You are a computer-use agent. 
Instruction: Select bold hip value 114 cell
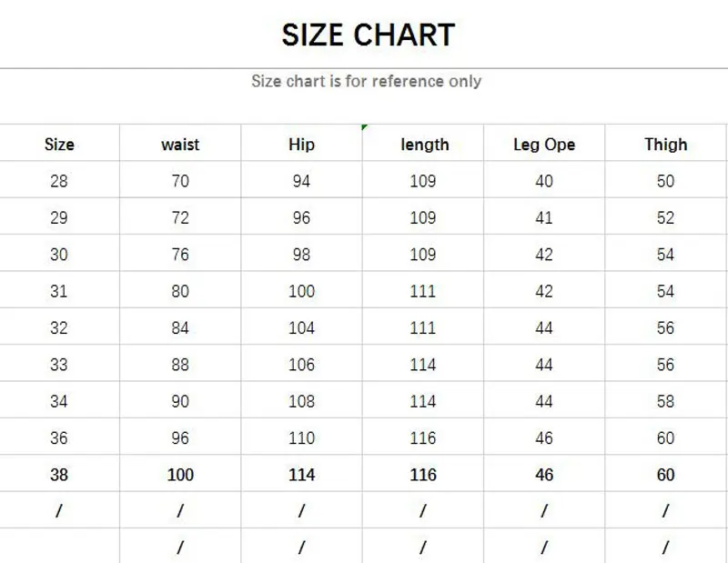pyautogui.click(x=301, y=475)
